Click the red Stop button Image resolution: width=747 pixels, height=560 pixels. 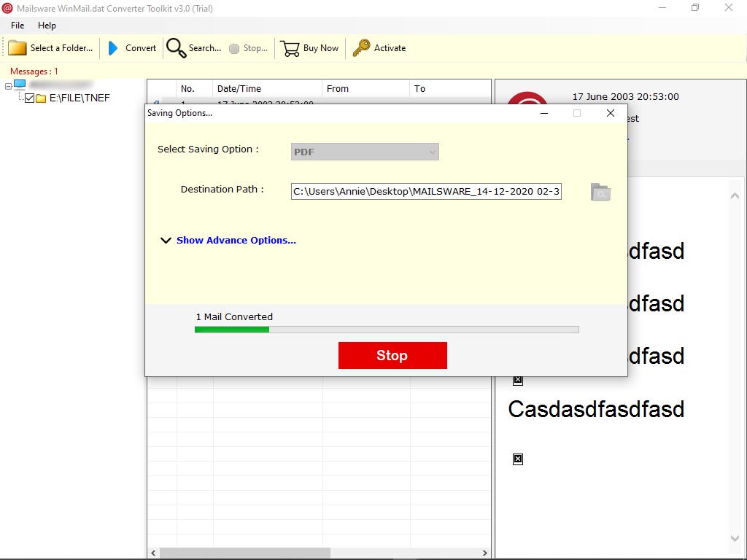coord(392,355)
